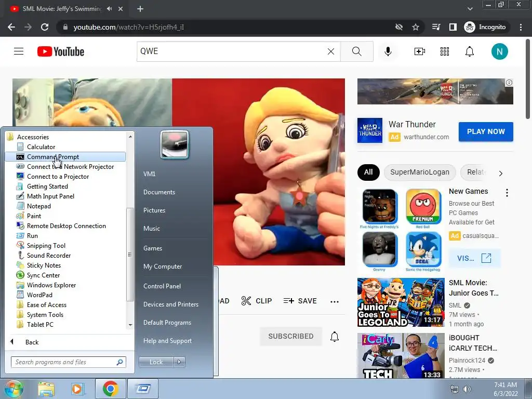Start voice search with the microphone

click(388, 51)
